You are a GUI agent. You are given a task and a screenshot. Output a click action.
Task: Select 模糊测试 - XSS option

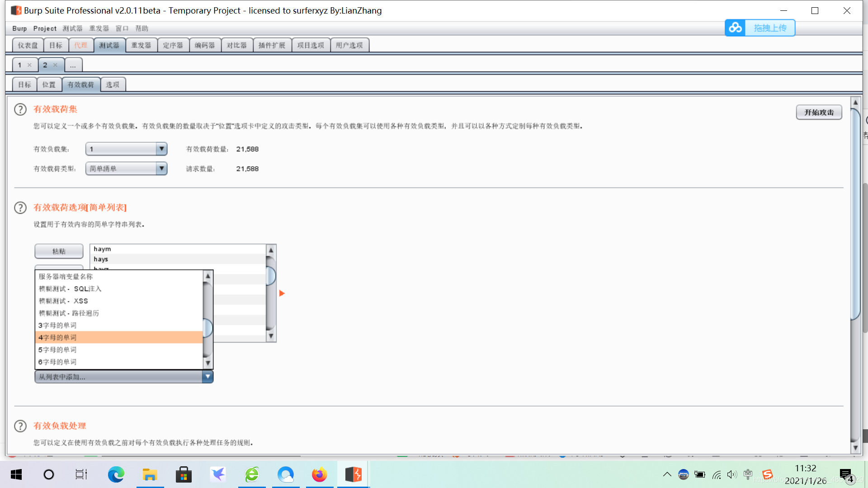pos(119,301)
